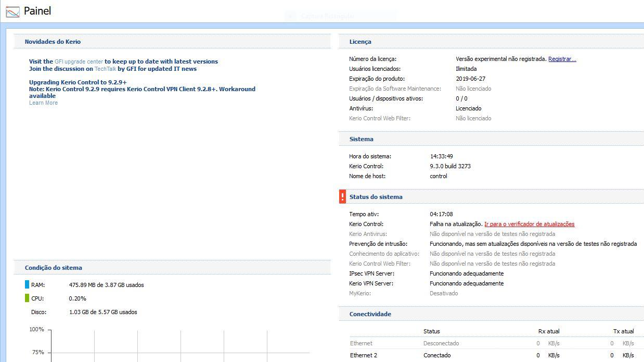Click the red warning icon beside Status do sistema
Screen dimensions: 644x362
coord(342,196)
